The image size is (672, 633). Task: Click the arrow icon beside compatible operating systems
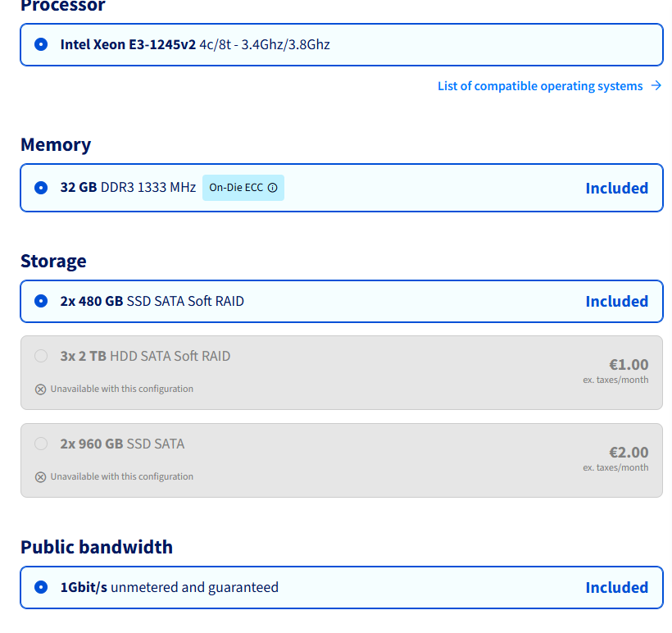656,85
